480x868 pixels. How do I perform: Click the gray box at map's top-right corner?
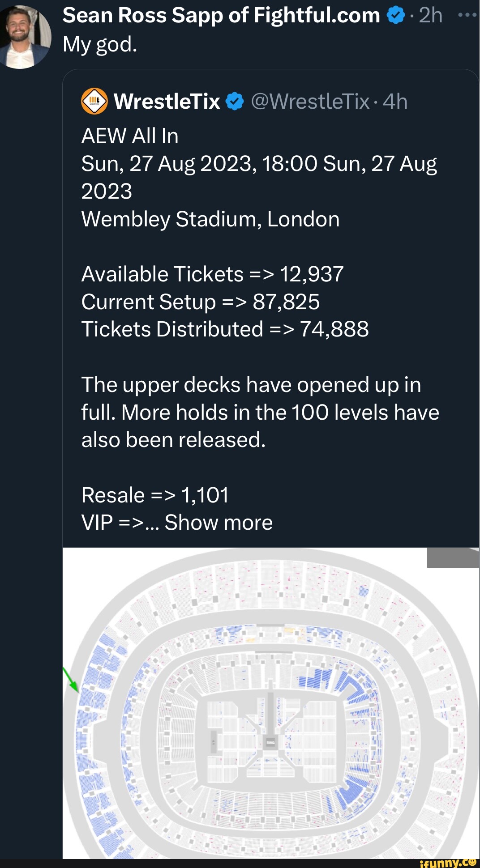click(453, 558)
